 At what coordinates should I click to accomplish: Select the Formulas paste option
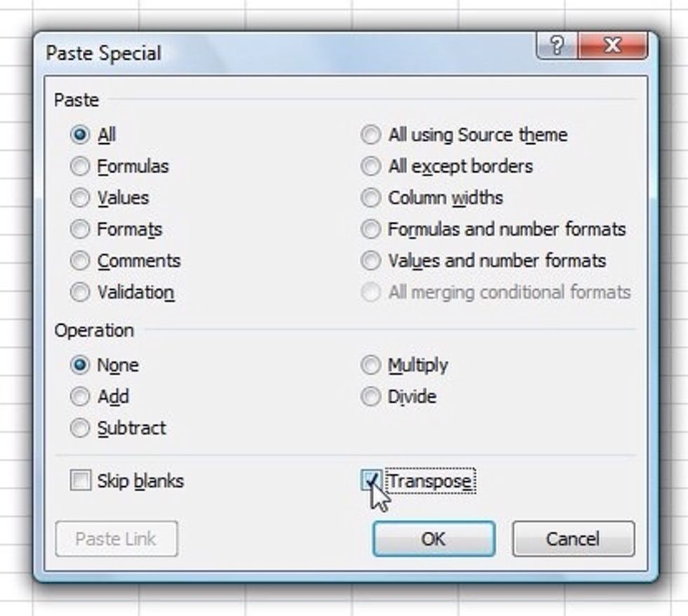pos(81,166)
